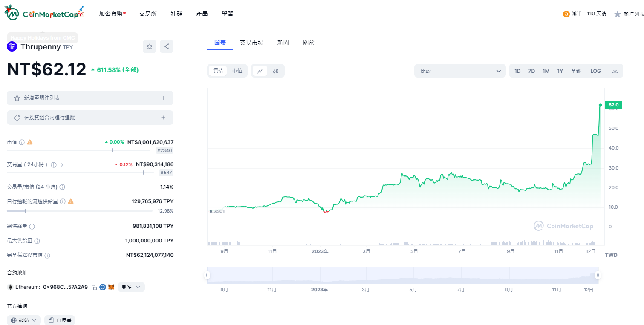
Task: Expand the 更多 contract addresses dropdown
Action: [131, 287]
